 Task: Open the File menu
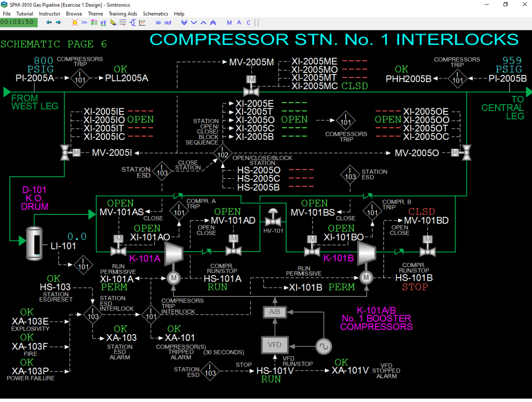7,14
